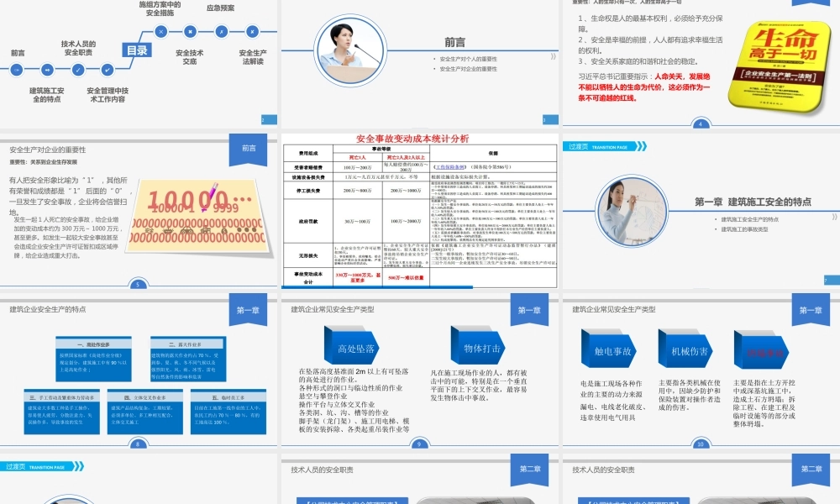This screenshot has height=504, width=840.
Task: Click the 一、高处作业多 blue box
Action: pos(93,359)
